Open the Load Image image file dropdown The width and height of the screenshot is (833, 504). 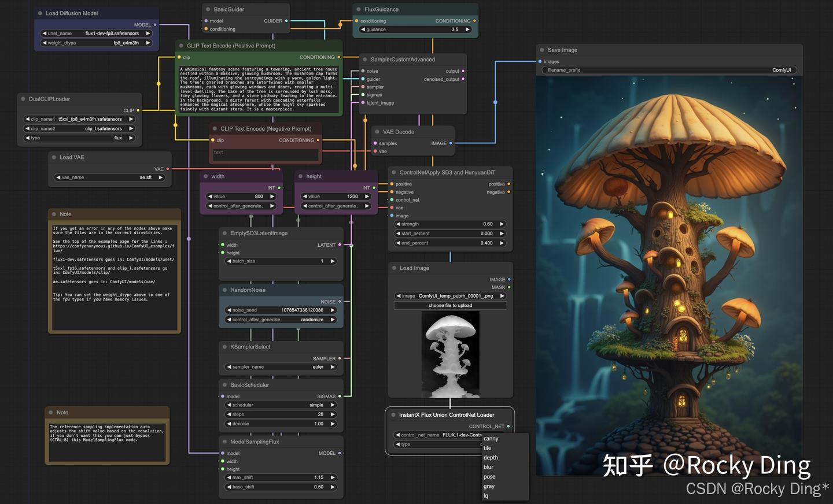click(x=450, y=296)
